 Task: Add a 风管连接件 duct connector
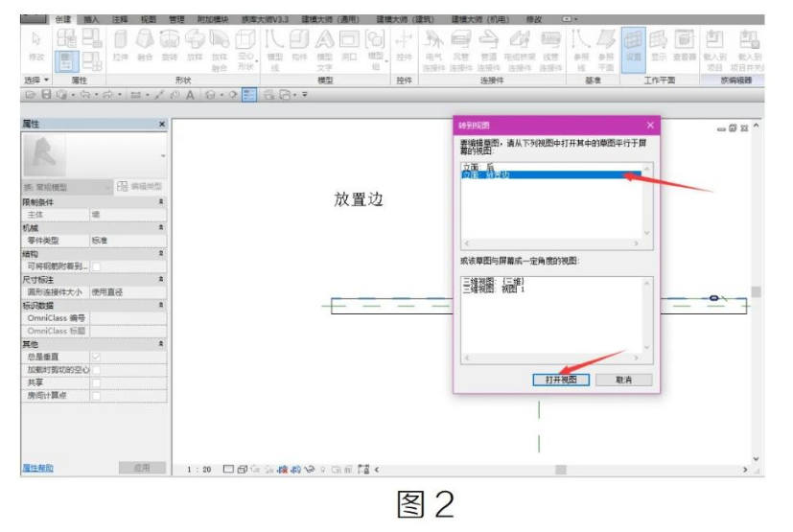point(460,50)
